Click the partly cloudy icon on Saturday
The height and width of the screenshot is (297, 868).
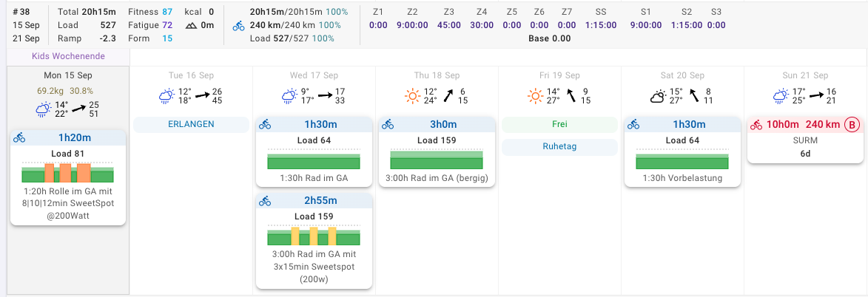click(658, 96)
